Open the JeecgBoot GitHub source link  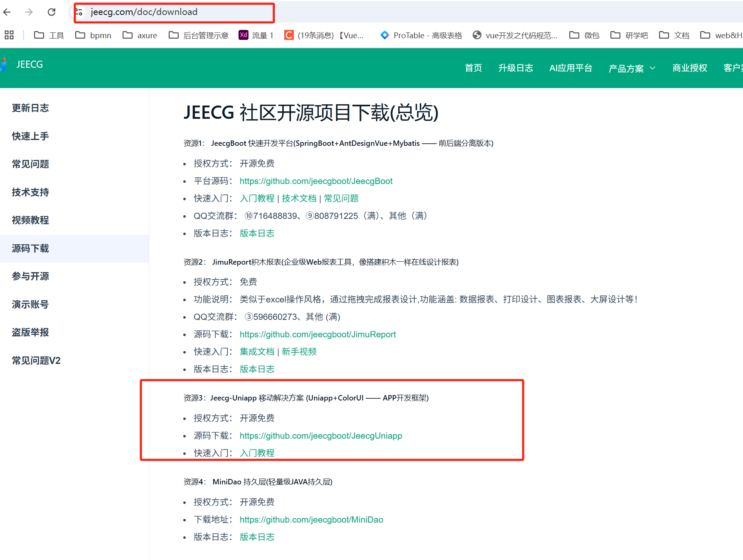(316, 181)
